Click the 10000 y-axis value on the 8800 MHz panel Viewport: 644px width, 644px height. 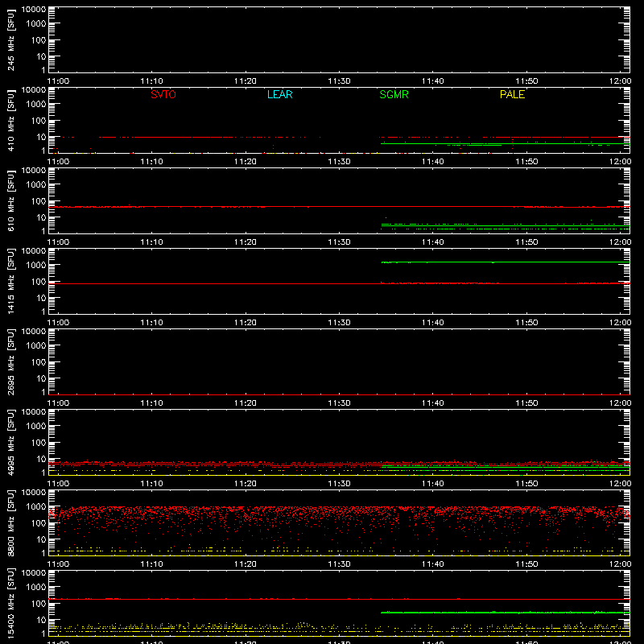34,493
